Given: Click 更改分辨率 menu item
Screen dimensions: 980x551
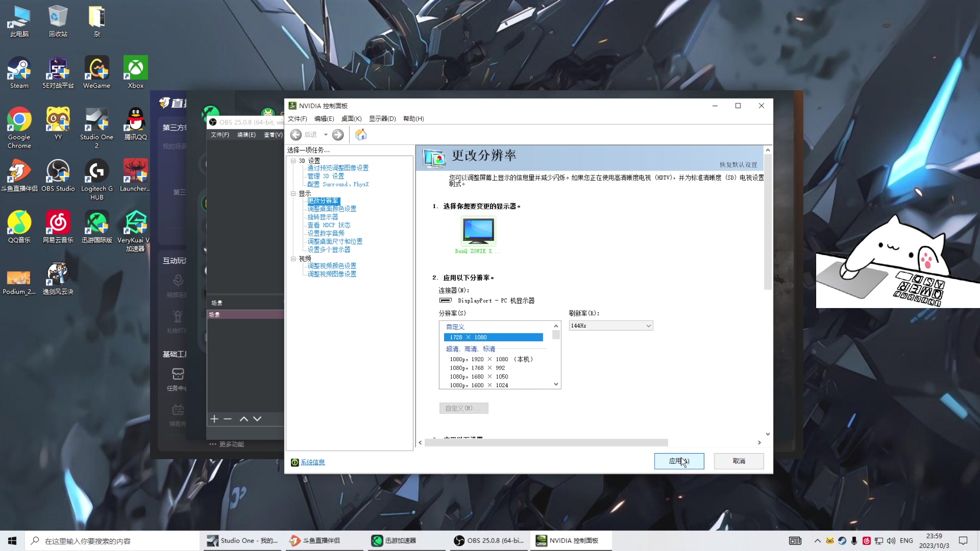Looking at the screenshot, I should pos(323,201).
